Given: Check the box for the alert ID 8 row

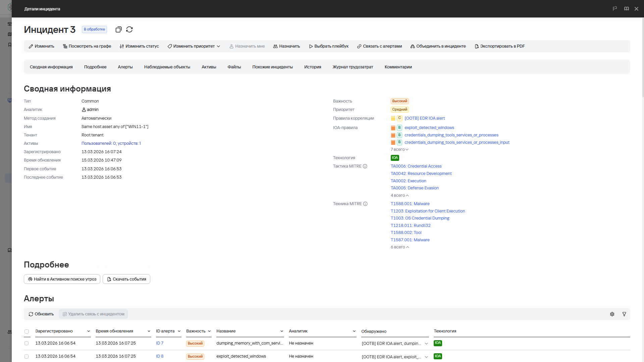Looking at the screenshot, I should (x=26, y=356).
